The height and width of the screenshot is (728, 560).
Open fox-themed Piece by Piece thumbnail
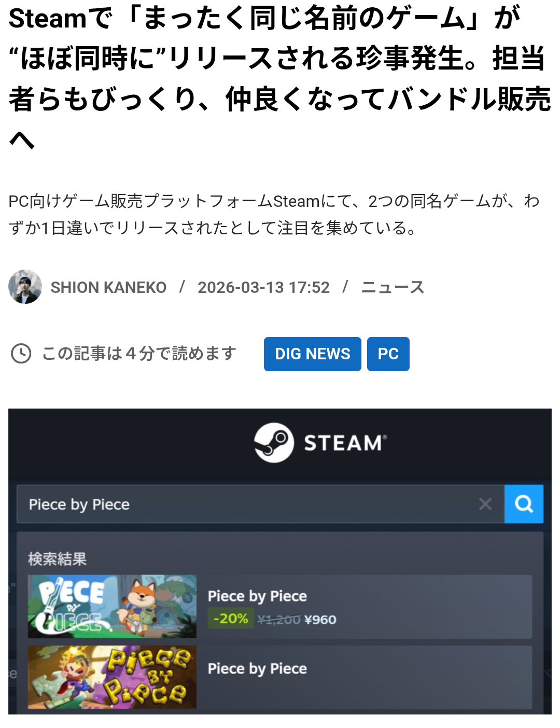112,606
